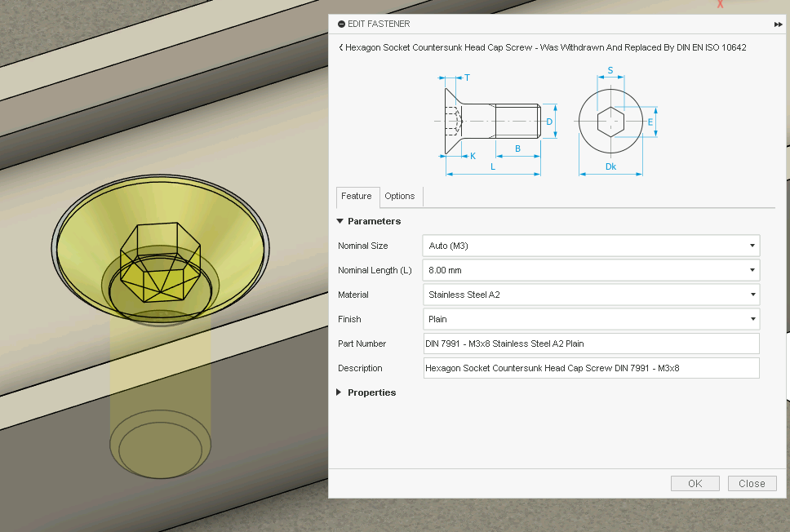Click the bottom end of the screw shank

[160, 446]
